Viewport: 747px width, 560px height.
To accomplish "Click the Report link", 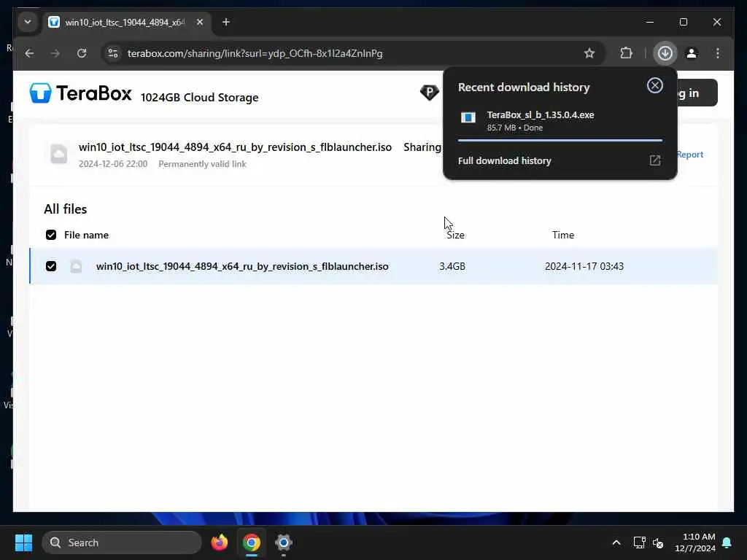I will (x=690, y=155).
